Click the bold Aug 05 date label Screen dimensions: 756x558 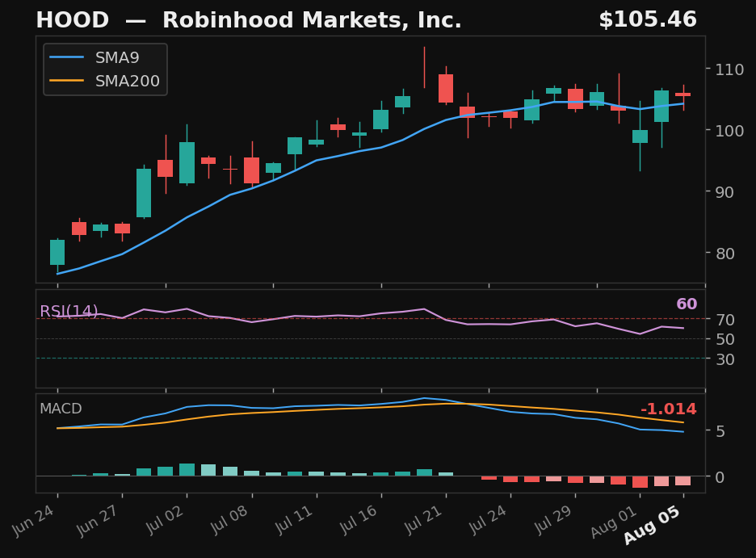point(652,525)
